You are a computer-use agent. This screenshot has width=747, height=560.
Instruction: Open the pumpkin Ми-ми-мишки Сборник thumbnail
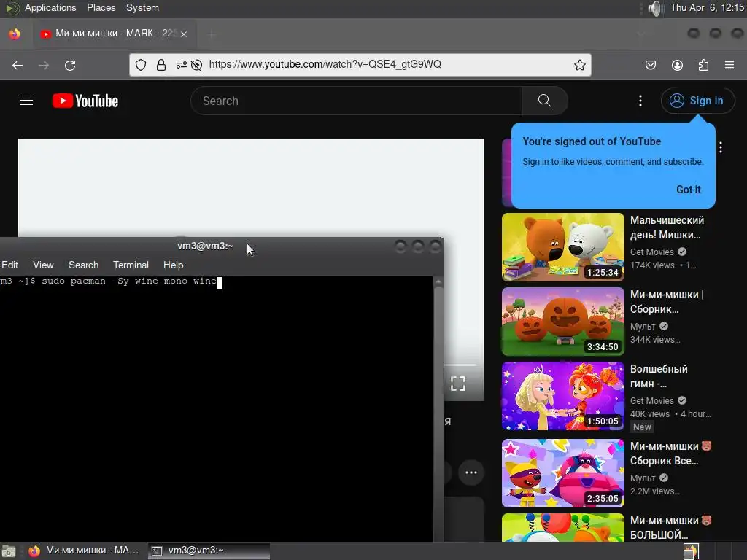click(x=562, y=321)
